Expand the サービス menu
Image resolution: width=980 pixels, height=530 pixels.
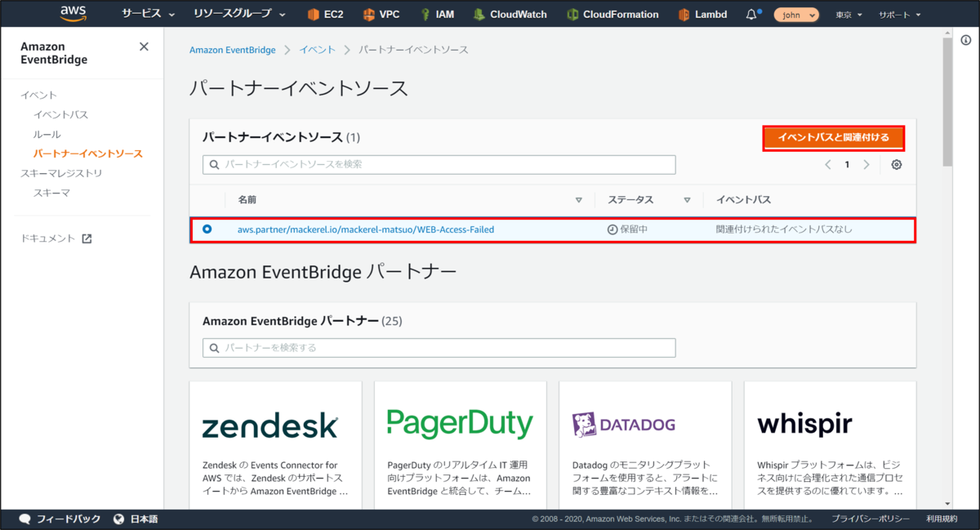[x=149, y=15]
